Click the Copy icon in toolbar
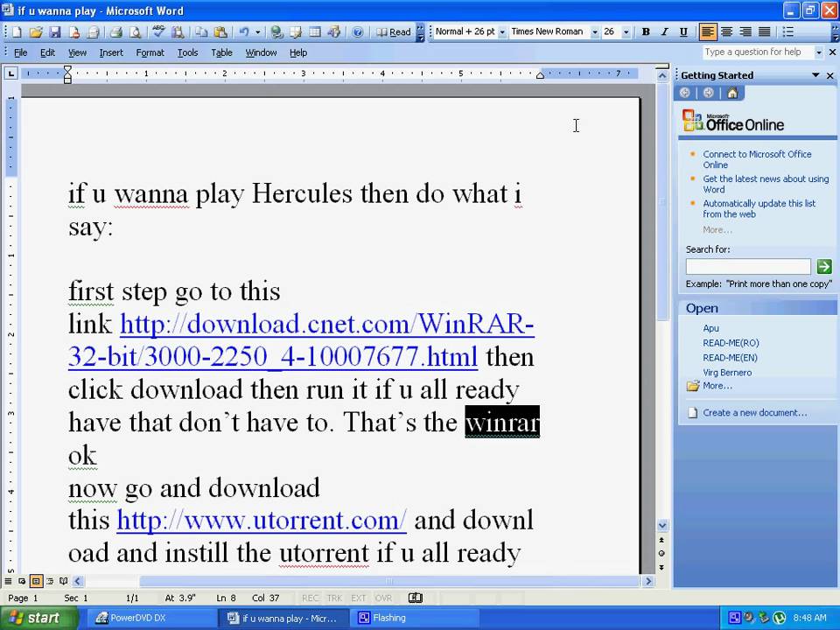The height and width of the screenshot is (630, 840). point(201,32)
